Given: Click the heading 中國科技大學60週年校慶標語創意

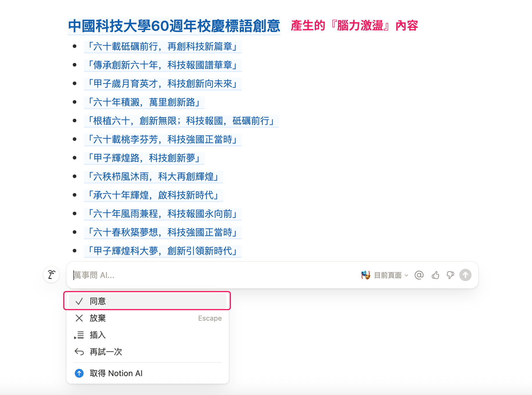Looking at the screenshot, I should coord(174,26).
